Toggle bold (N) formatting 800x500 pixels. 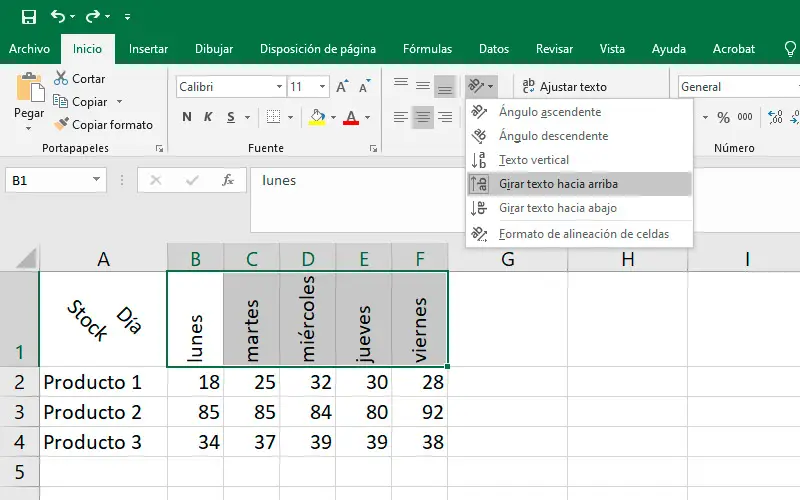click(x=187, y=118)
